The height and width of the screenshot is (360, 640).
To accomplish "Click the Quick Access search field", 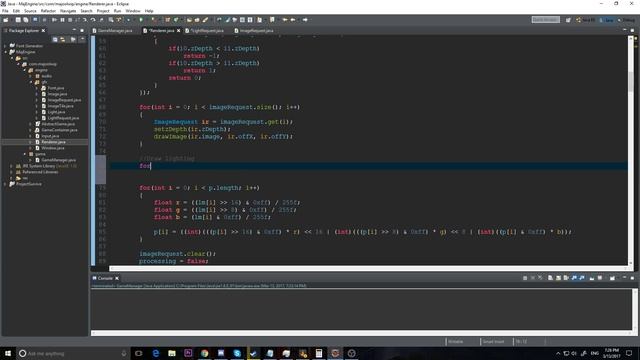I will tap(545, 20).
